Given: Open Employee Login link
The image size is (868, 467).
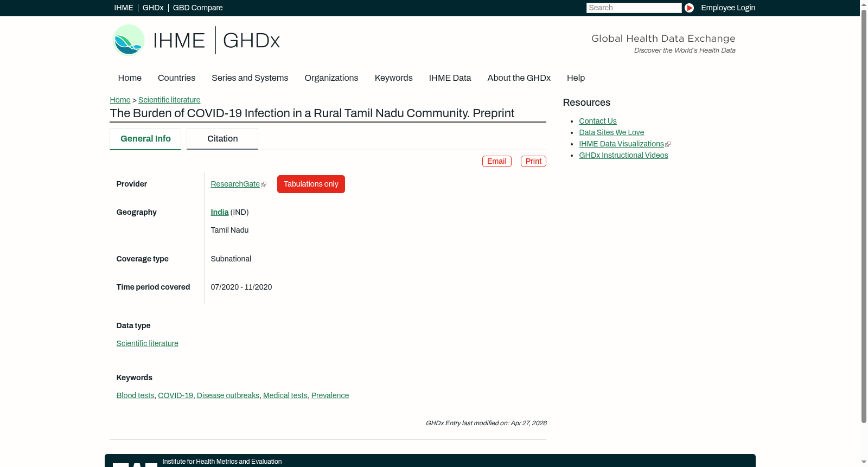Looking at the screenshot, I should tap(728, 8).
